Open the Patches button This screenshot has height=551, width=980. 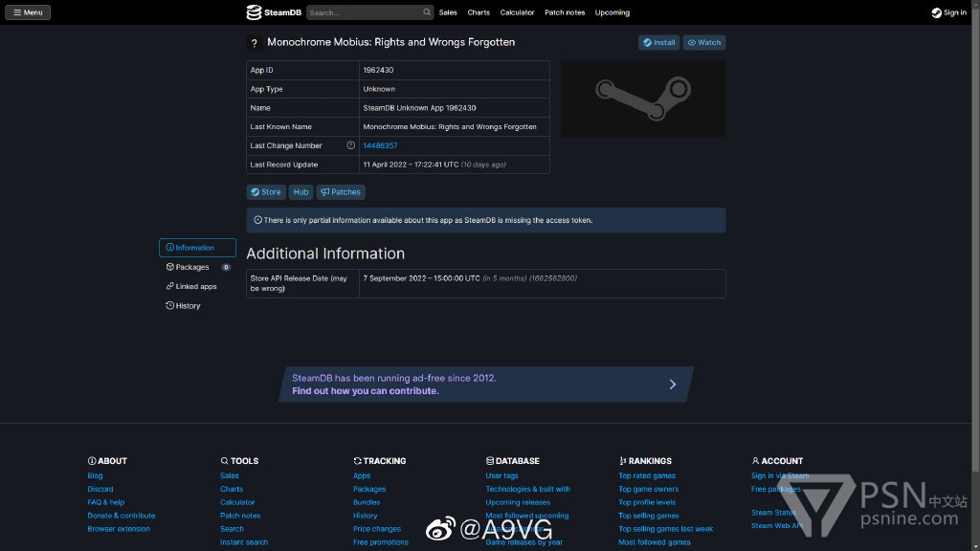[x=341, y=192]
